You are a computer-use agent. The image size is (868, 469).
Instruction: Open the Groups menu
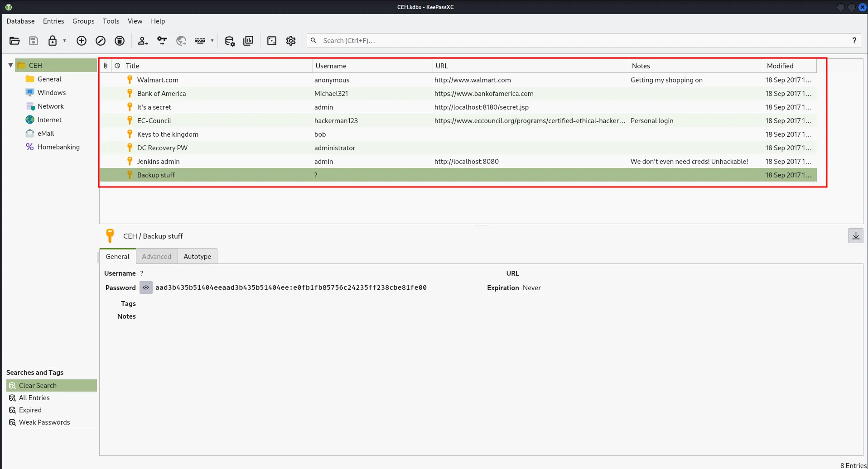click(83, 21)
